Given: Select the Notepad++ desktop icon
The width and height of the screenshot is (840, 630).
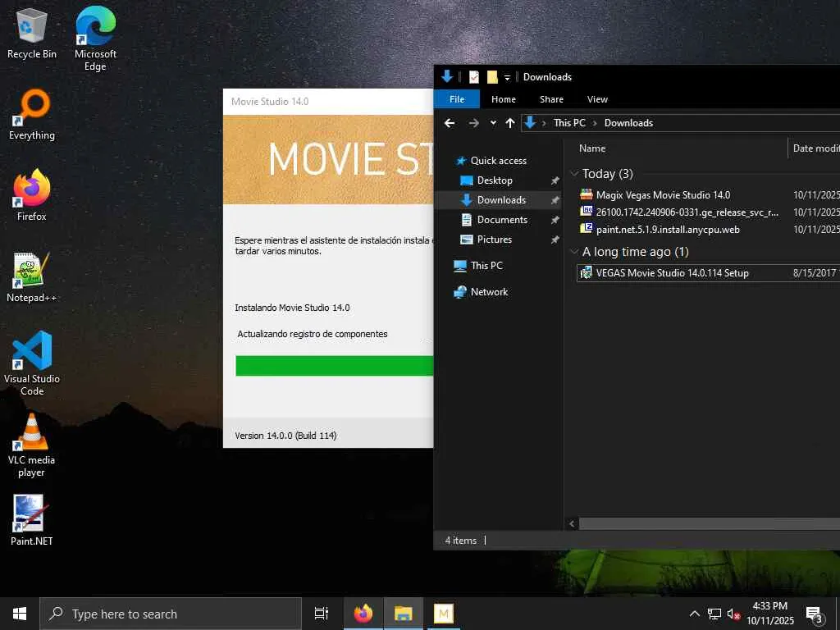Looking at the screenshot, I should [x=32, y=277].
